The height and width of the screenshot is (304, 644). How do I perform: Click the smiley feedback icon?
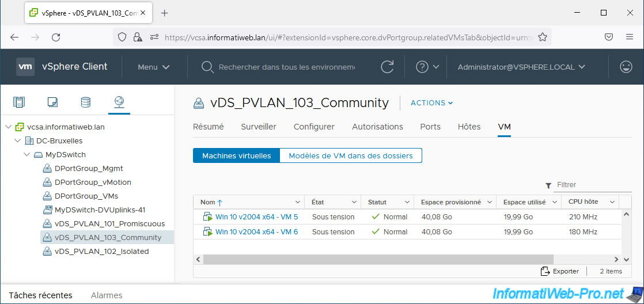(626, 67)
